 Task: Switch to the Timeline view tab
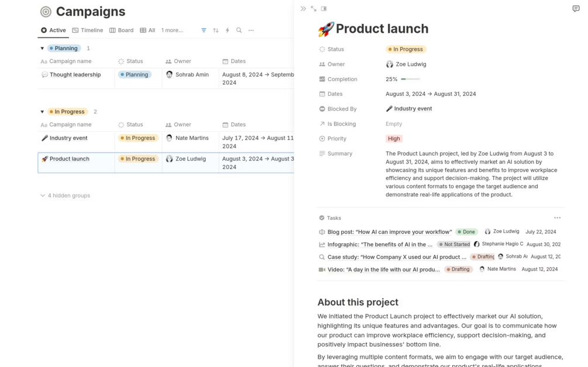(88, 30)
